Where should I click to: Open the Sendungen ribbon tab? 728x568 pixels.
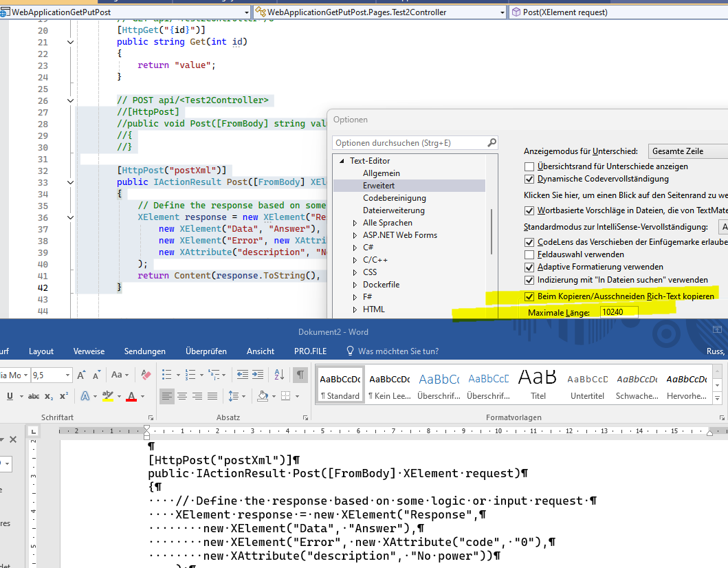(144, 351)
